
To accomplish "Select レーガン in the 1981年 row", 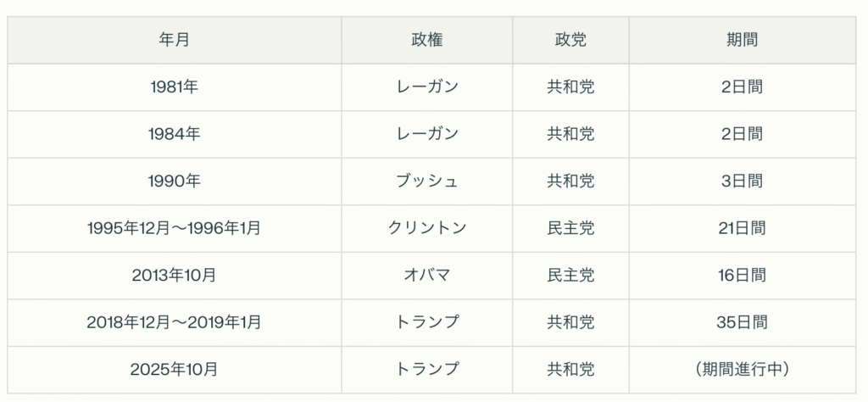I will click(x=427, y=87).
